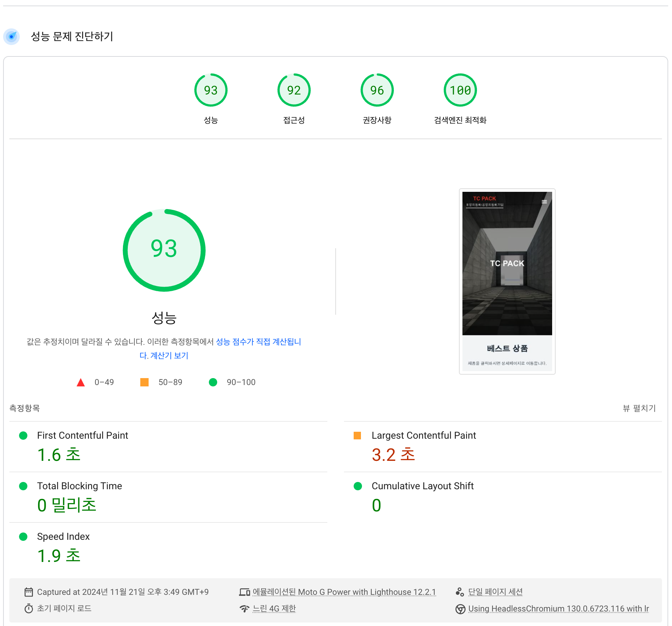Open the 계산기 보기 link
The height and width of the screenshot is (626, 672).
pyautogui.click(x=169, y=356)
